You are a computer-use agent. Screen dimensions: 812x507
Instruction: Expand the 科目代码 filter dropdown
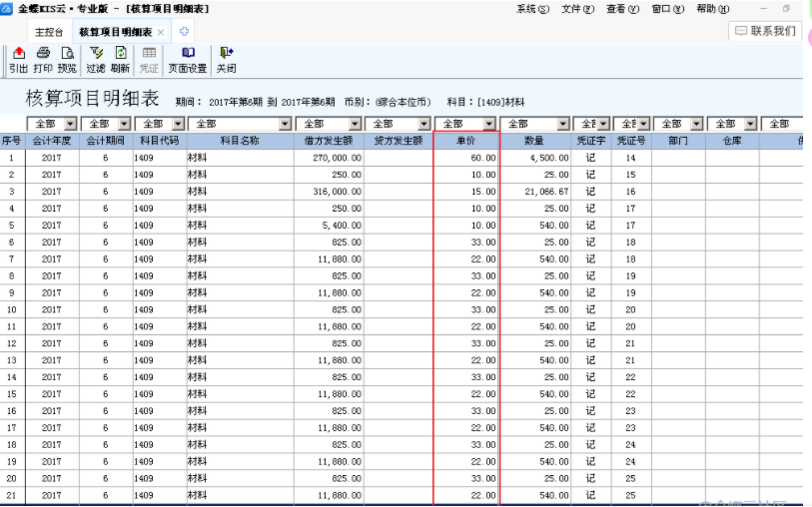pyautogui.click(x=178, y=124)
